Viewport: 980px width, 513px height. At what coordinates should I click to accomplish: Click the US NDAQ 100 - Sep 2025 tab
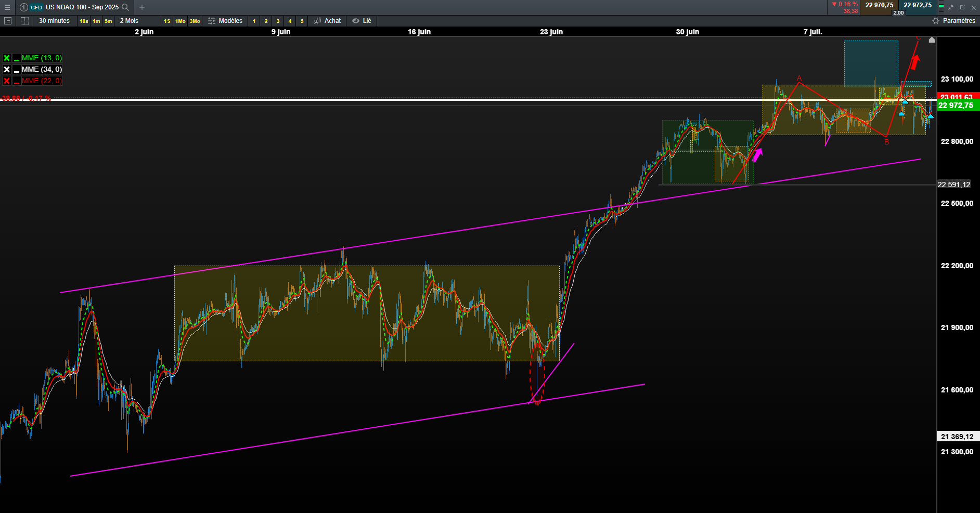coord(82,7)
